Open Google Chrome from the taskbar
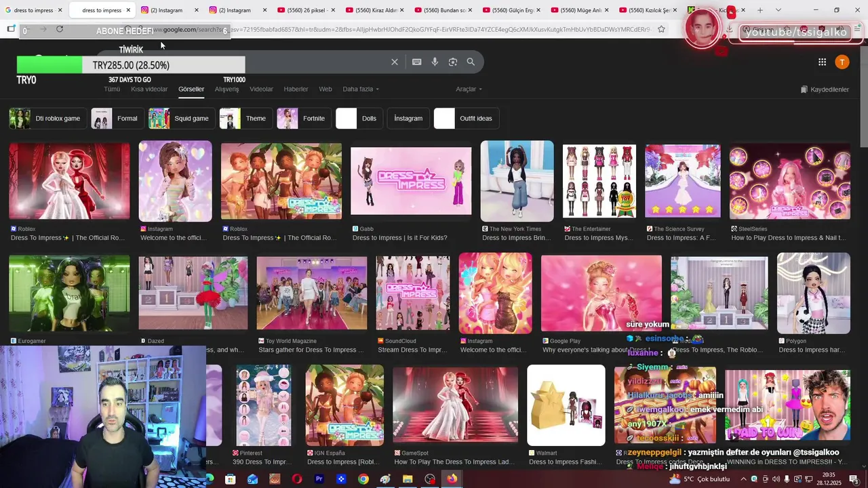Screen dimensions: 868x488 pyautogui.click(x=363, y=479)
